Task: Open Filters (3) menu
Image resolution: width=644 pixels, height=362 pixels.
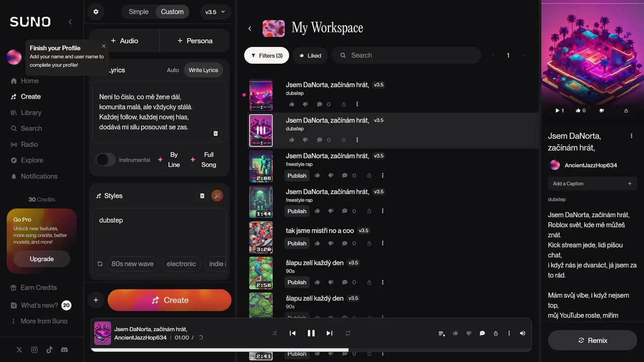Action: [267, 55]
